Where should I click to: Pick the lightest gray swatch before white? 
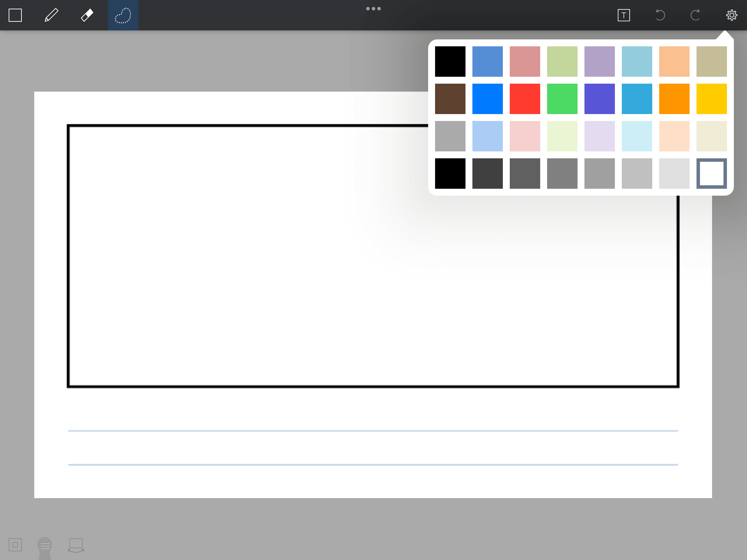pos(674,174)
